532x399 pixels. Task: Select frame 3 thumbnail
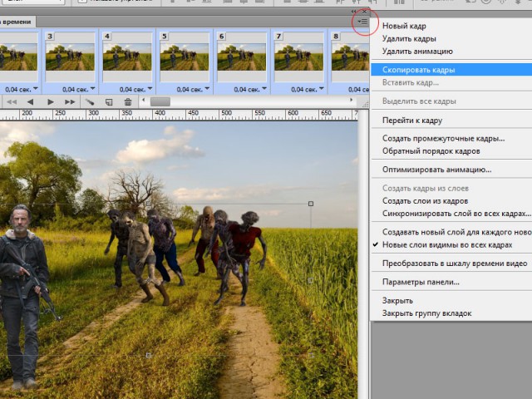(x=70, y=57)
